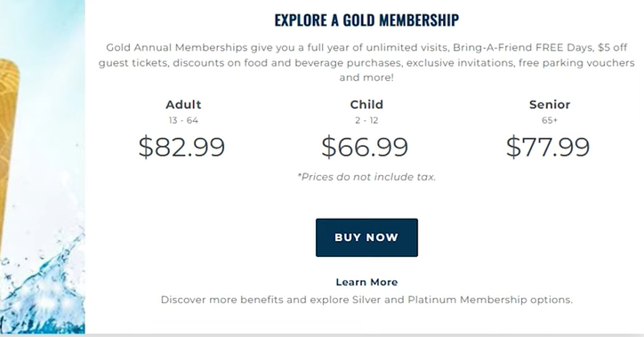The image size is (644, 337).
Task: Select the Child membership label
Action: tap(366, 104)
